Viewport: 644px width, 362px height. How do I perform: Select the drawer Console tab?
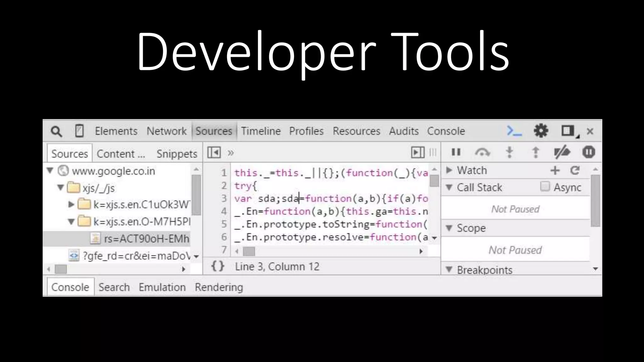coord(70,287)
